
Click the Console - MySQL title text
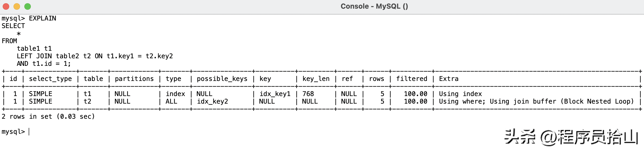point(374,6)
